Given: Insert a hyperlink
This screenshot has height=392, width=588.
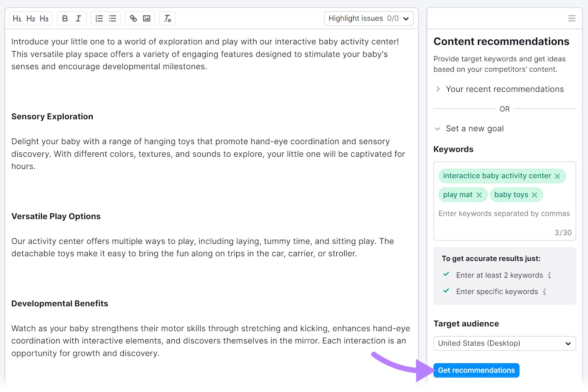Looking at the screenshot, I should click(133, 18).
